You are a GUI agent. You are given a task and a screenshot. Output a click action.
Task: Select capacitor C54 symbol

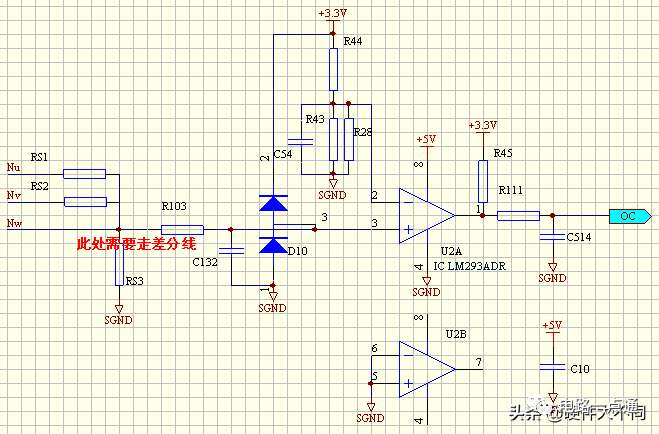pyautogui.click(x=301, y=142)
